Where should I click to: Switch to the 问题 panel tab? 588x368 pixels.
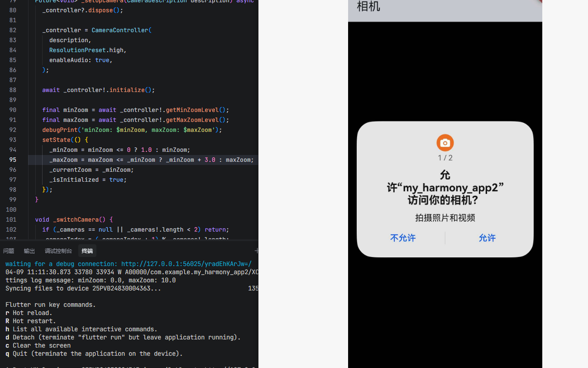click(x=9, y=251)
